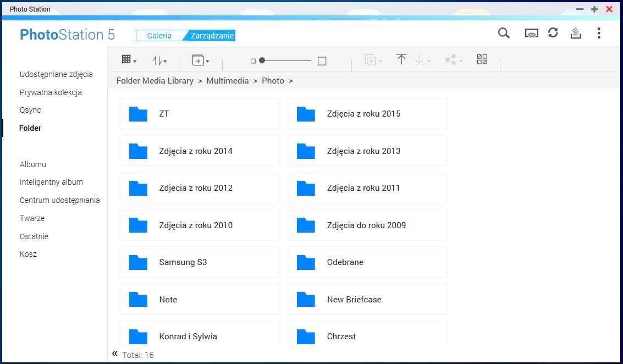Open the slideshow play dropdown
Screen dimensions: 623x364
point(373,60)
